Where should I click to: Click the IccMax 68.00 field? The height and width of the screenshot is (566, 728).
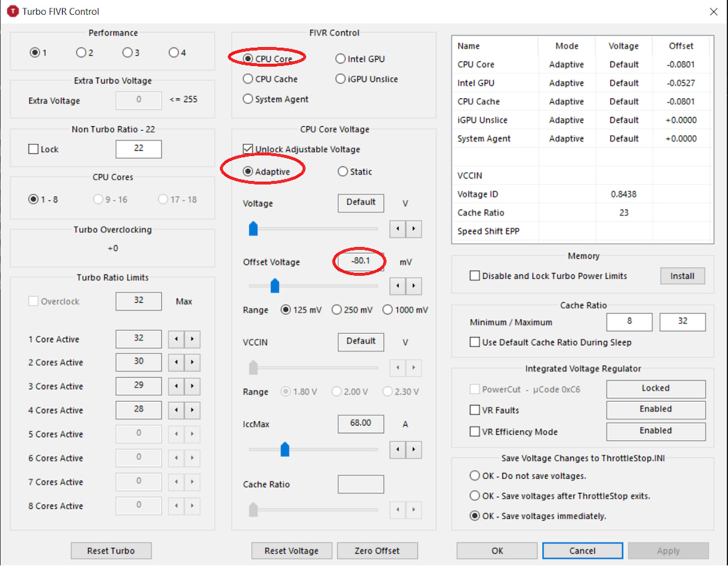pos(360,424)
